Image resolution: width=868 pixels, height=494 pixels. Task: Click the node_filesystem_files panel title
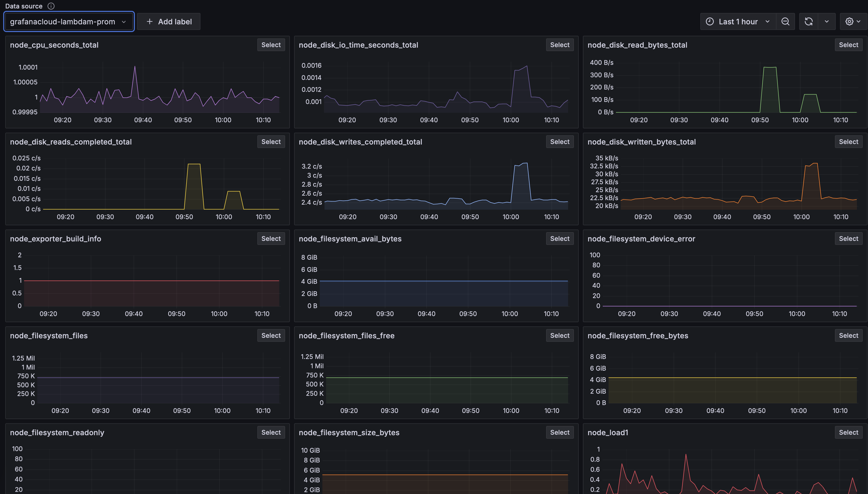coord(49,335)
